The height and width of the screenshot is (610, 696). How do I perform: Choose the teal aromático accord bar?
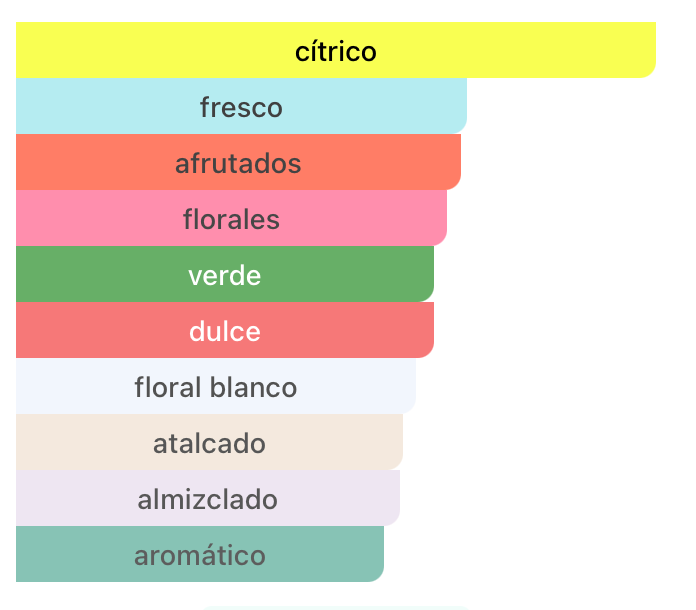(200, 554)
